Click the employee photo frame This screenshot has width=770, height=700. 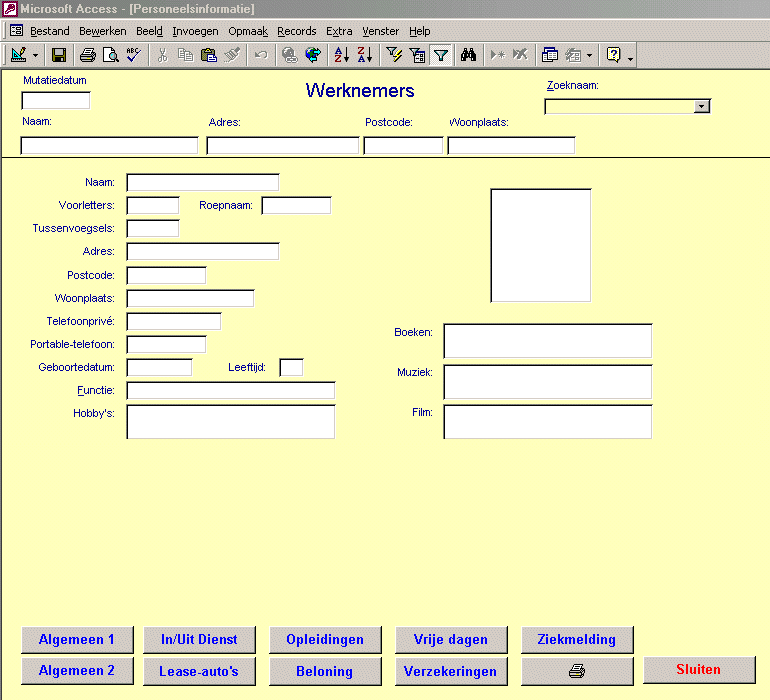541,246
